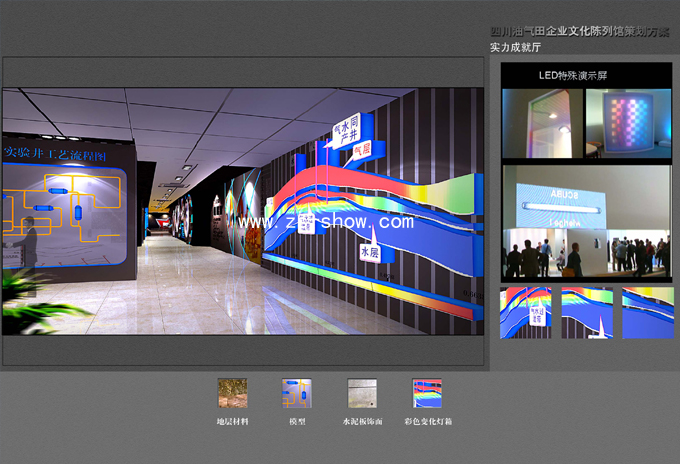This screenshot has width=680, height=464.
Task: Click the 地层材料 stratum material swatch
Action: coord(232,393)
